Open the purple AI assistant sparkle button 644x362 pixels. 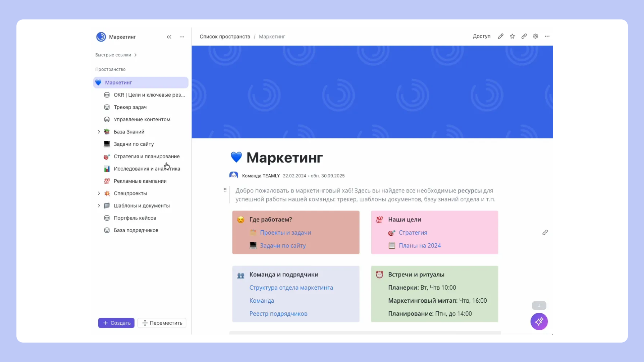click(x=539, y=321)
